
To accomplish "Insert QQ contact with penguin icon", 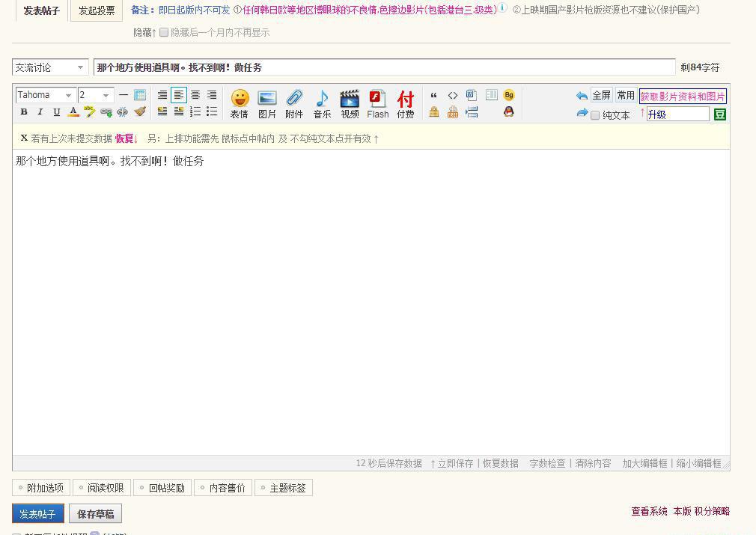I will coord(509,111).
